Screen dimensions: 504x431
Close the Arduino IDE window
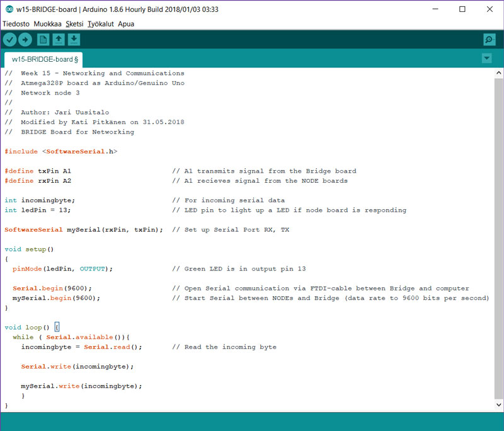[490, 9]
